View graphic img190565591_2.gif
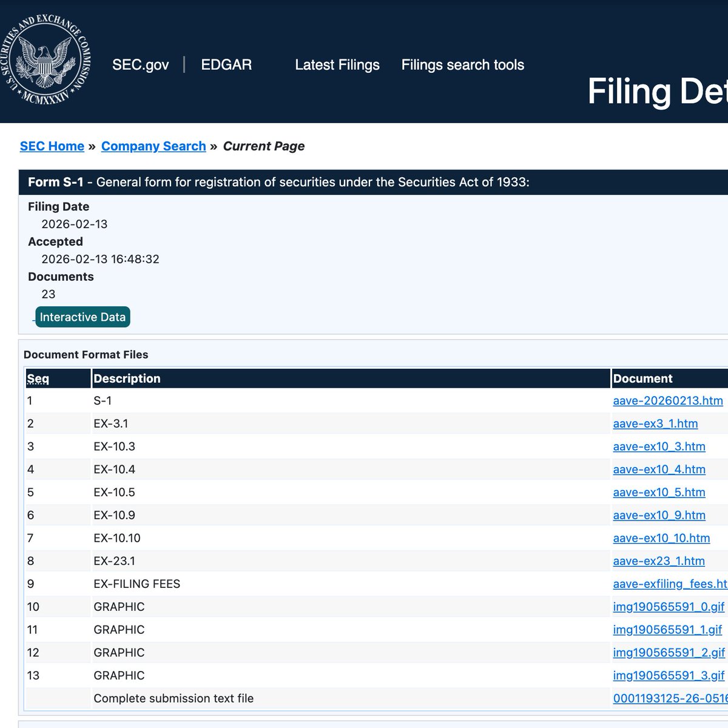 tap(669, 653)
